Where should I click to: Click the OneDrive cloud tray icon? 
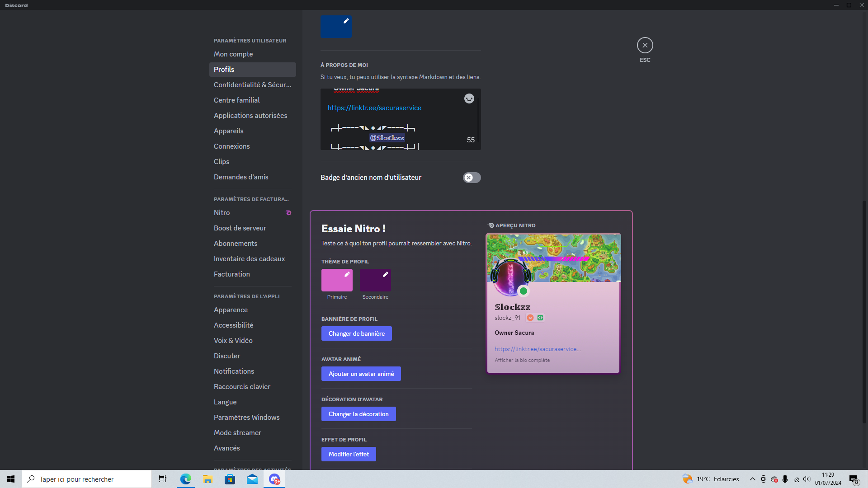click(x=774, y=479)
